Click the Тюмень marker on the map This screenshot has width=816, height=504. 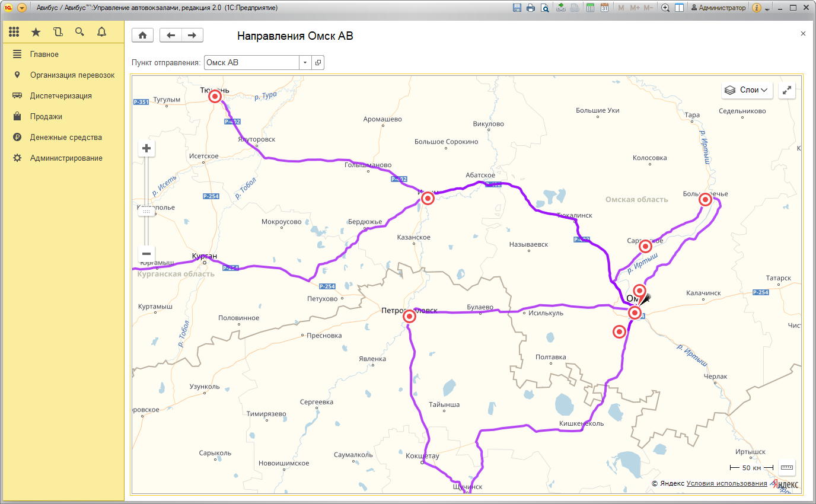click(215, 96)
